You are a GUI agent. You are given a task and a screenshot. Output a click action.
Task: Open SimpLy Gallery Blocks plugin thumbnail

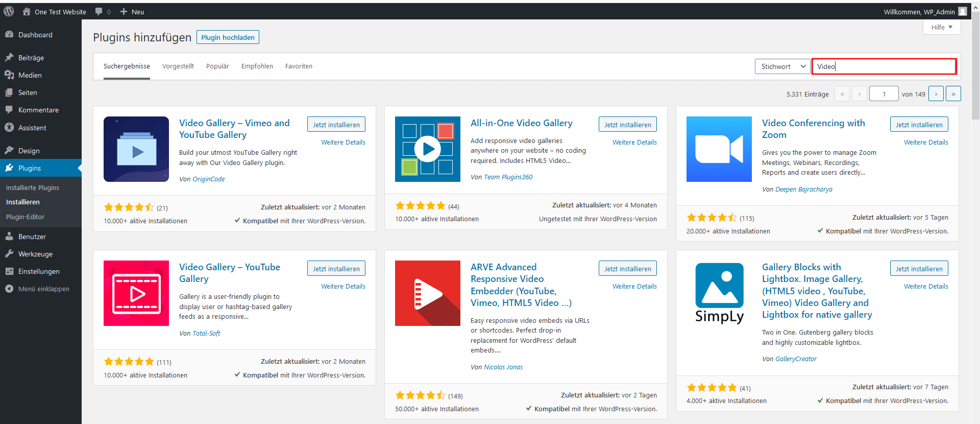(719, 293)
